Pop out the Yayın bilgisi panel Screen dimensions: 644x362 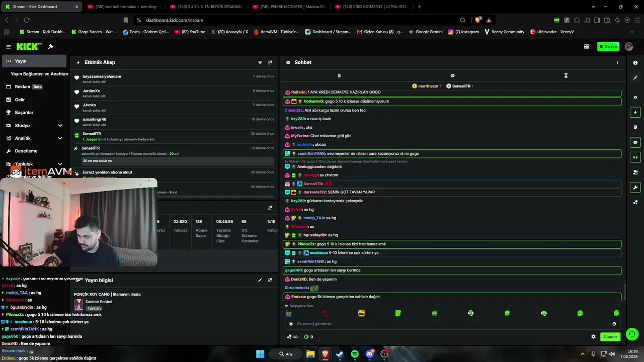[270, 280]
